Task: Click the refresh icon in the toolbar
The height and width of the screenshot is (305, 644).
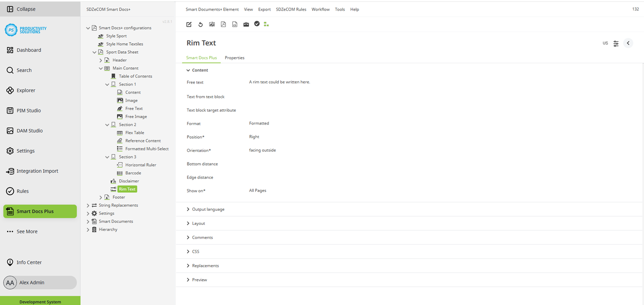Action: [201, 24]
